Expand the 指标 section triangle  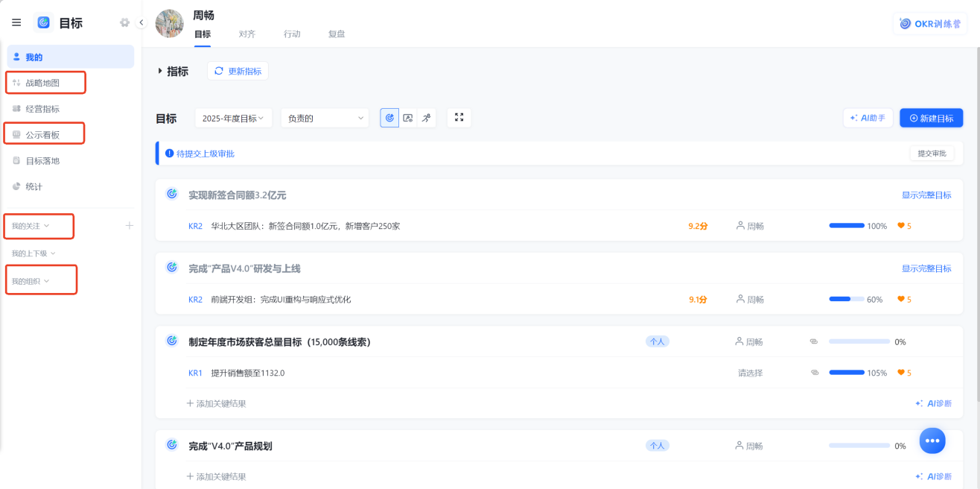pos(160,71)
